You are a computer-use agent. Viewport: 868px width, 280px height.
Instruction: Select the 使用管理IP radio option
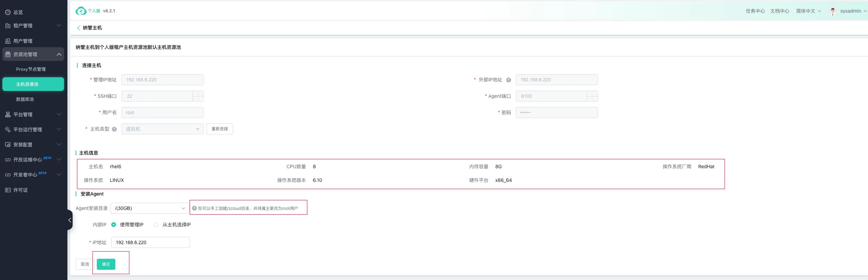(114, 225)
